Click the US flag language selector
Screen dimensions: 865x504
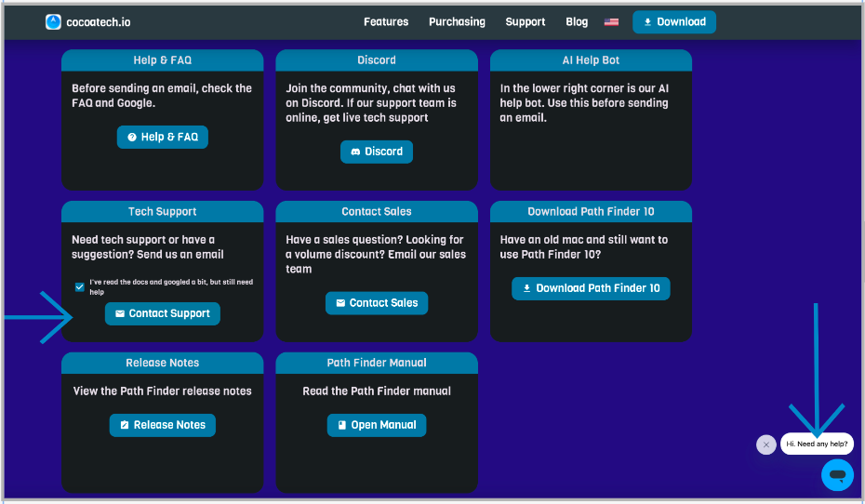coord(611,22)
